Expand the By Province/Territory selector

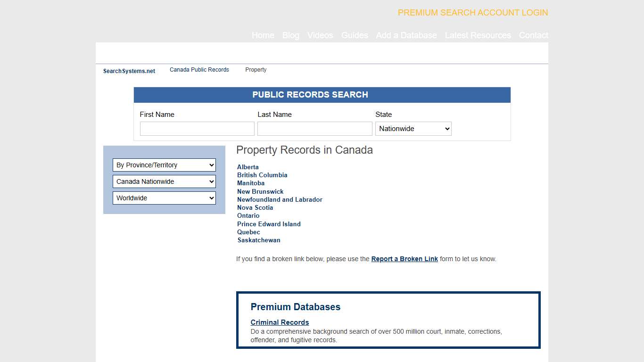tap(164, 165)
